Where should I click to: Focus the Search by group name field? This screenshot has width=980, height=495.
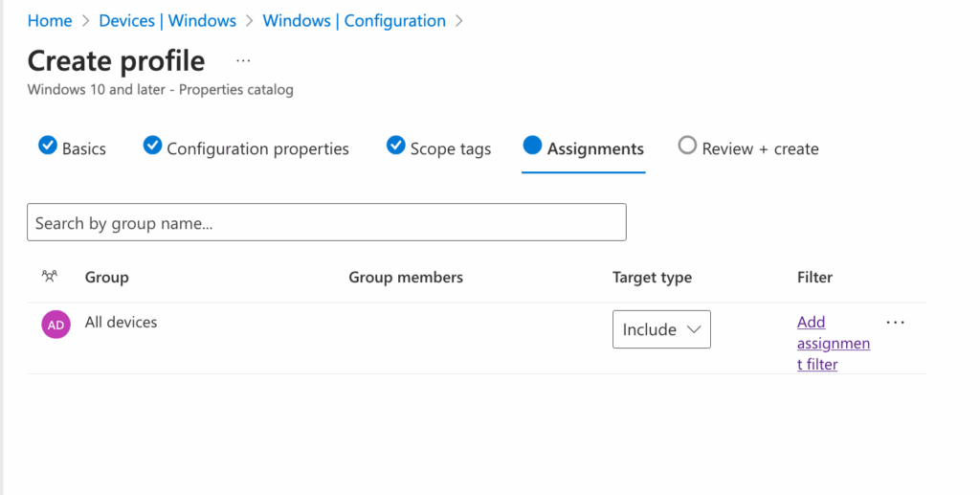pyautogui.click(x=326, y=222)
